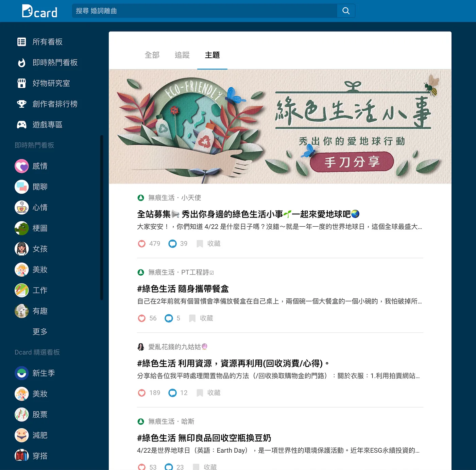Like the 利用資源 post showing 189
Viewport: 476px width, 470px height.
coord(142,393)
